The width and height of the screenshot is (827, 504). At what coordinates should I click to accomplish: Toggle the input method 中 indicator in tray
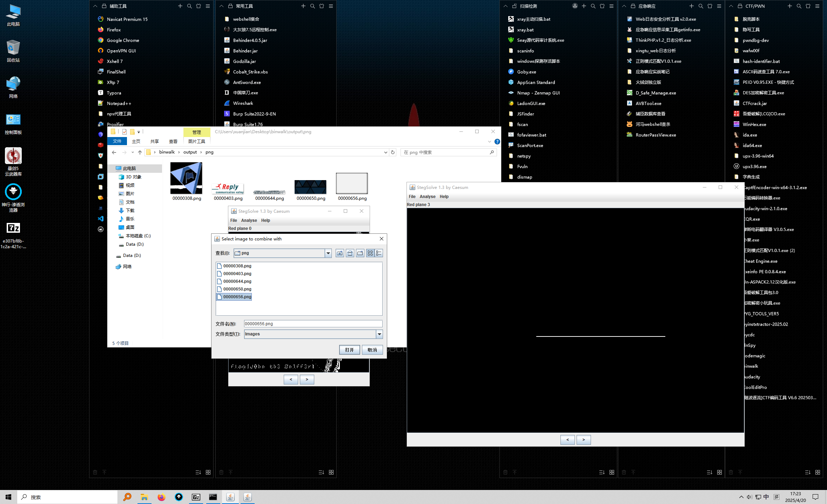(x=766, y=497)
